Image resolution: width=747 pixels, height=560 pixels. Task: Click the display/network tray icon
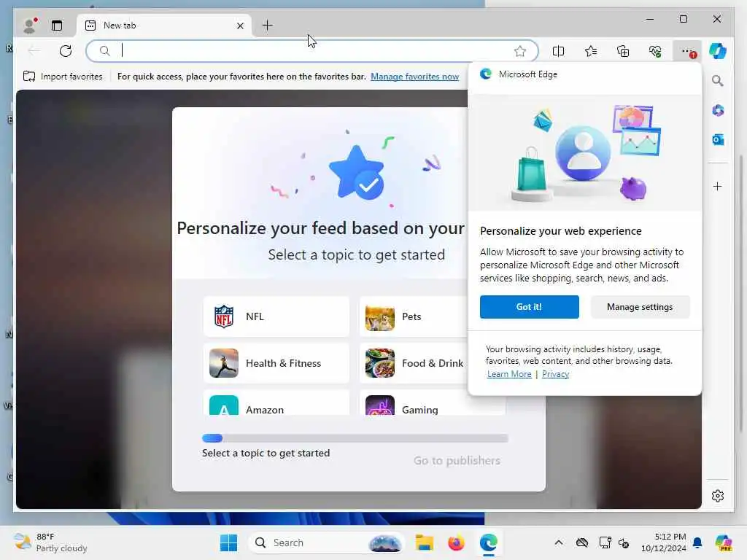click(x=605, y=542)
